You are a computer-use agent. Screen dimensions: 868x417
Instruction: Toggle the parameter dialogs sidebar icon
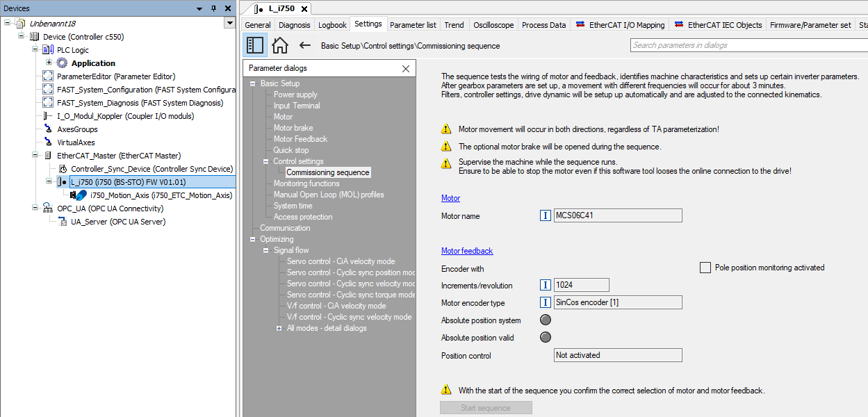click(255, 45)
